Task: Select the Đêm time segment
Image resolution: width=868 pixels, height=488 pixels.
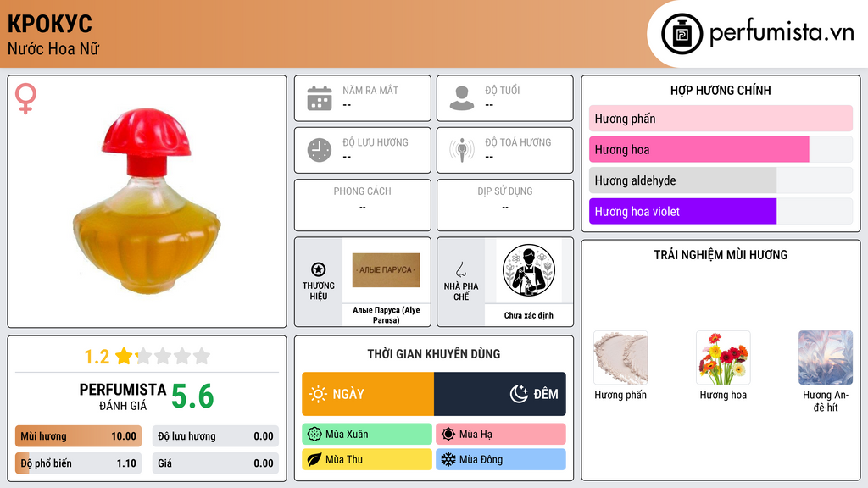Action: click(x=500, y=394)
